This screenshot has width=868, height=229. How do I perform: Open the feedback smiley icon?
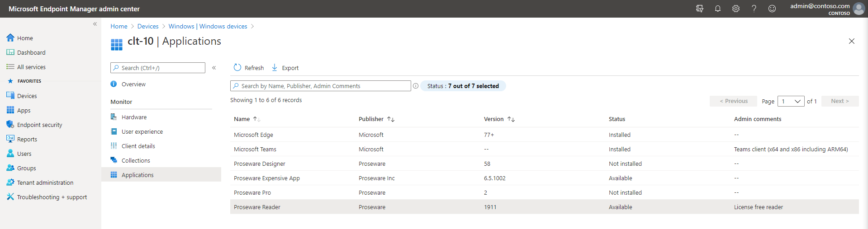point(772,9)
